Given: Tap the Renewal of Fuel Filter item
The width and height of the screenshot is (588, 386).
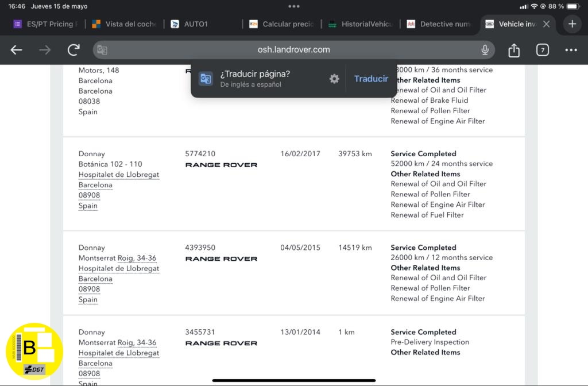Looking at the screenshot, I should 427,215.
